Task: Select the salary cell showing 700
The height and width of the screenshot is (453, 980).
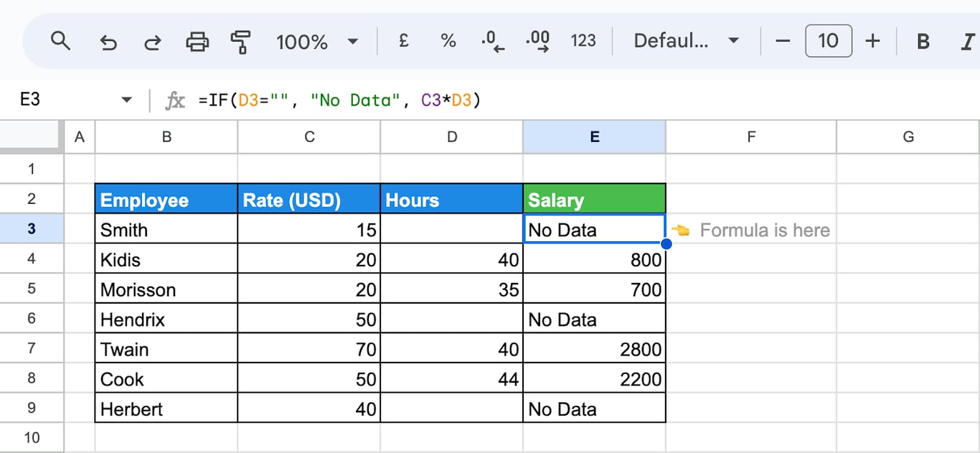Action: click(x=595, y=289)
